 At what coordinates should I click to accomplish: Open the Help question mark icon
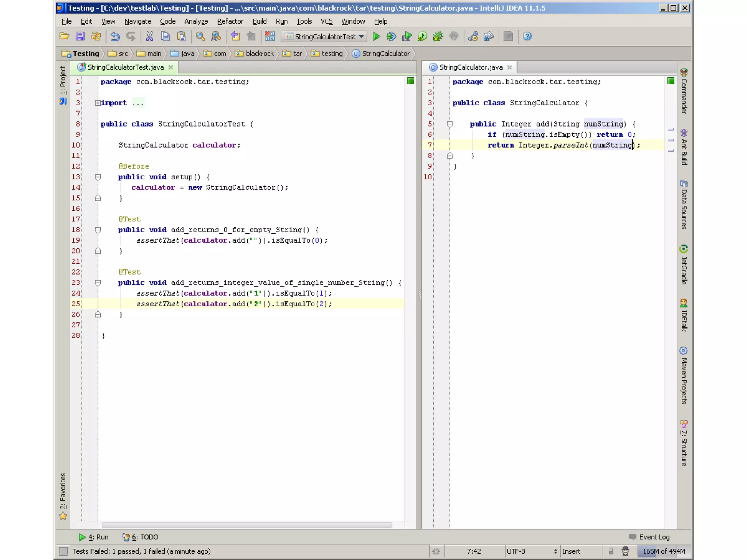(527, 36)
